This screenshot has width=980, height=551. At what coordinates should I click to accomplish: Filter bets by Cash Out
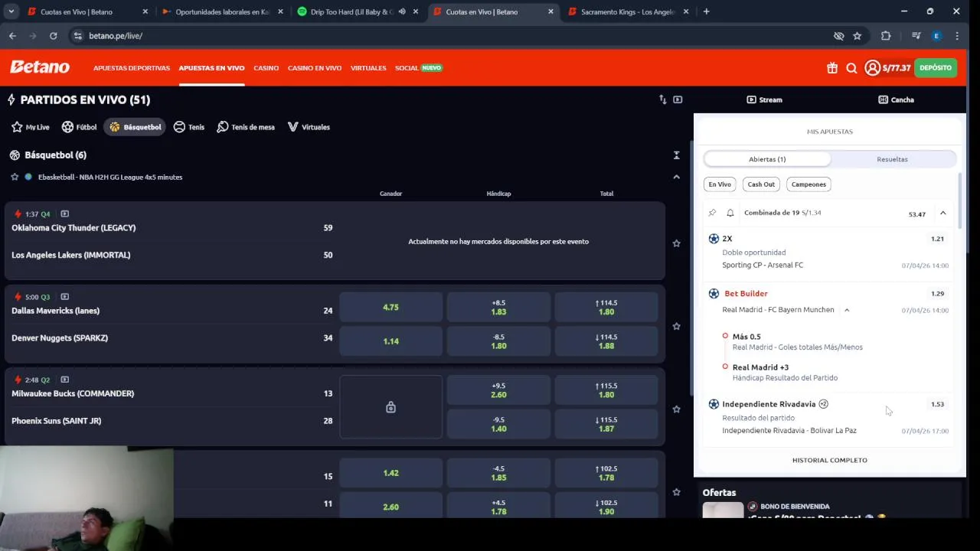[761, 184]
